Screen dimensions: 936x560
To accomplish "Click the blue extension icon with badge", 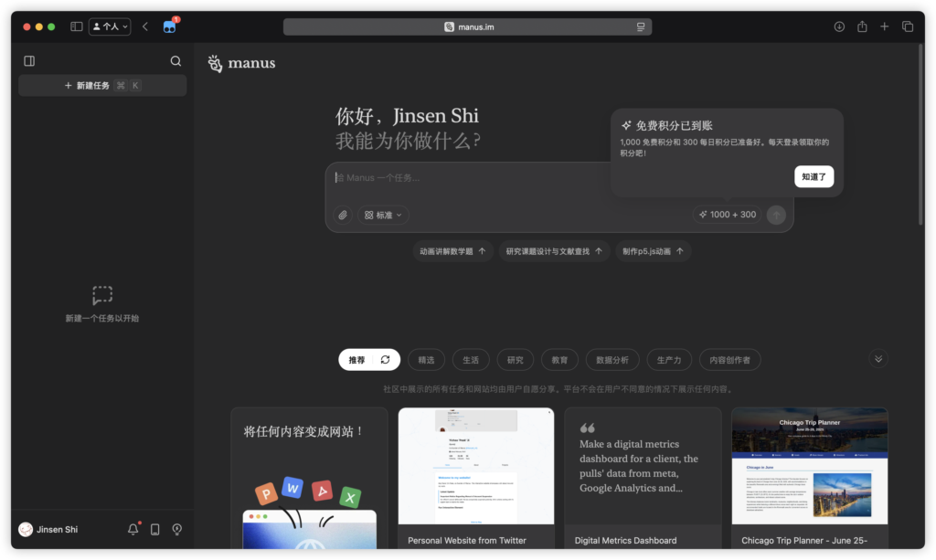I will click(x=170, y=26).
